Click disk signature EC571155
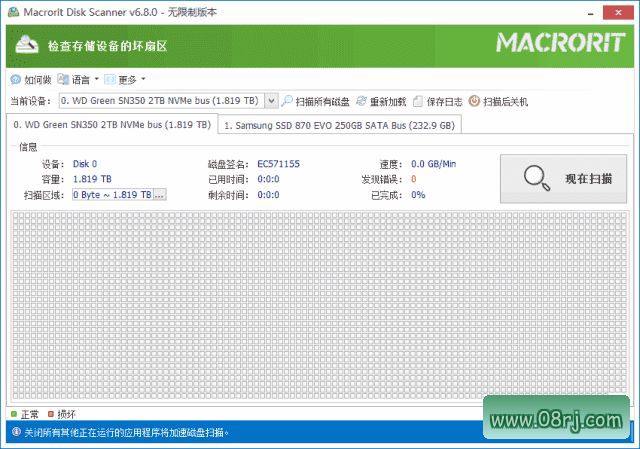Viewport: 640px width, 449px height. pyautogui.click(x=278, y=164)
